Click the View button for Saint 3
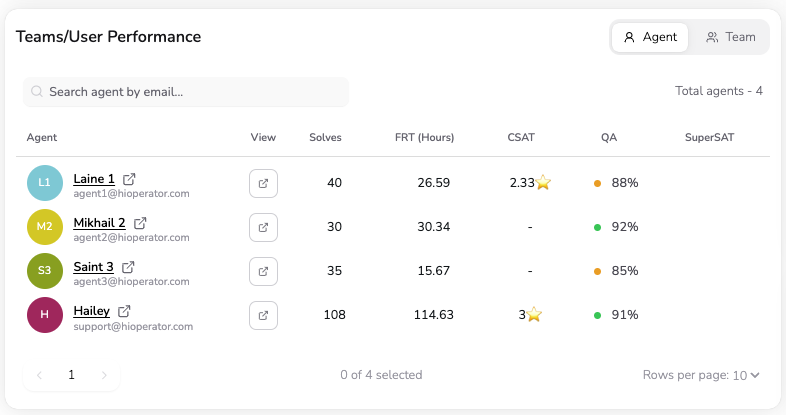 click(x=263, y=271)
